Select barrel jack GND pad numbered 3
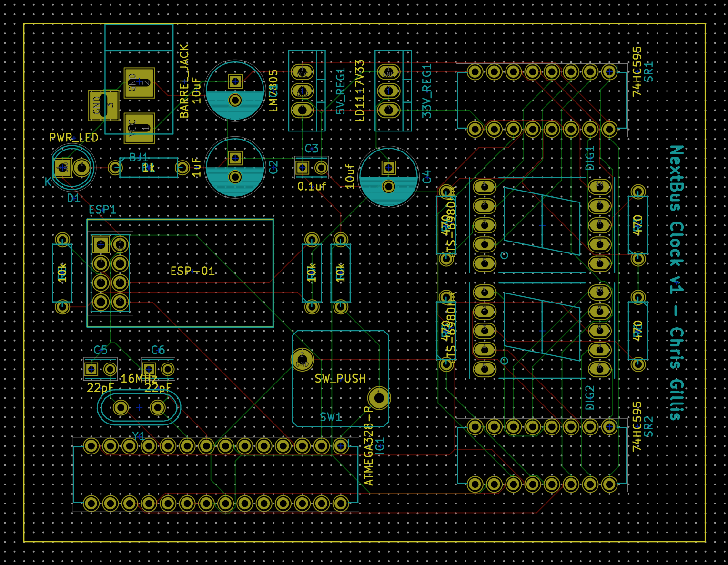The image size is (728, 565). 103,105
